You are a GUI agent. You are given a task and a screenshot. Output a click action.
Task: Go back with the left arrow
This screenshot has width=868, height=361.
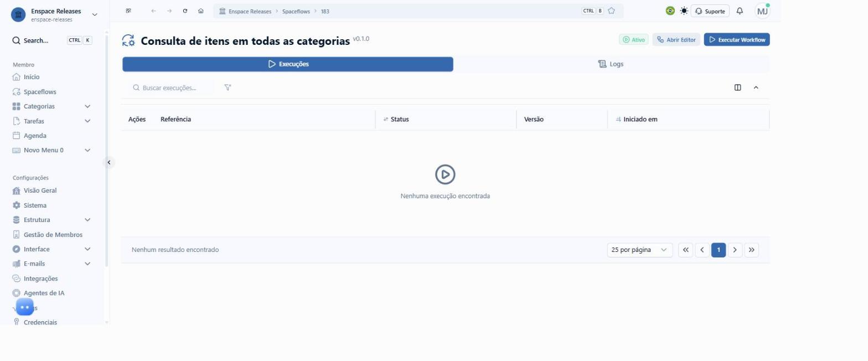click(153, 11)
